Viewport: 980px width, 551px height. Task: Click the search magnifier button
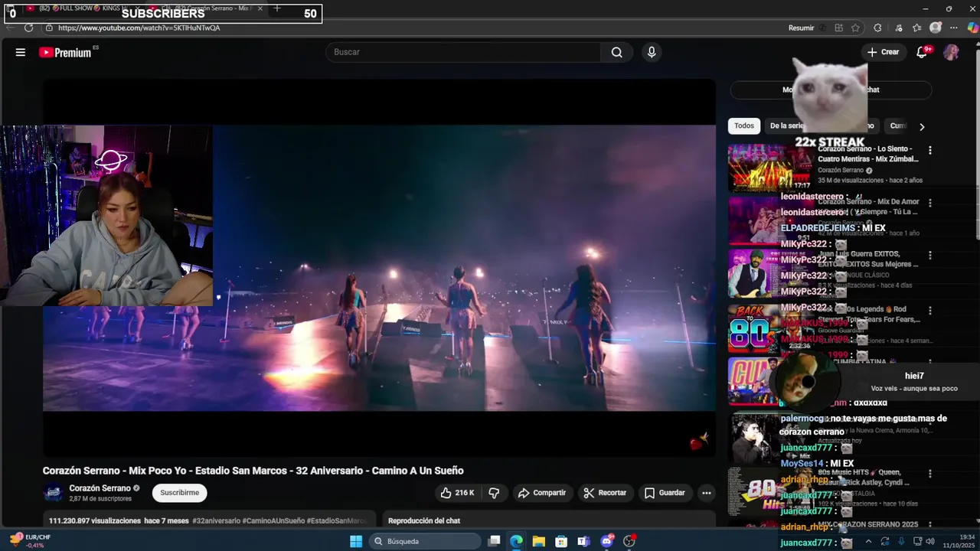pyautogui.click(x=616, y=52)
